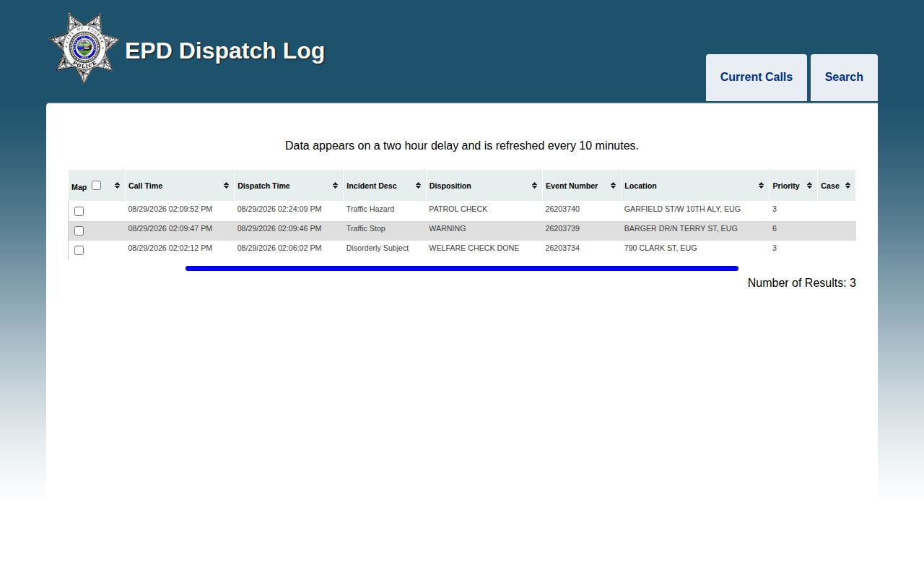Viewport: 924px width, 578px height.
Task: Select event number 26203739
Action: 562,228
